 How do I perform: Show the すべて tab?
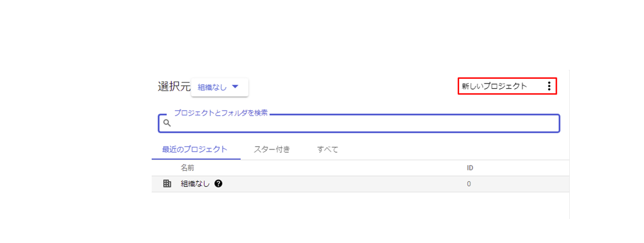coord(328,150)
